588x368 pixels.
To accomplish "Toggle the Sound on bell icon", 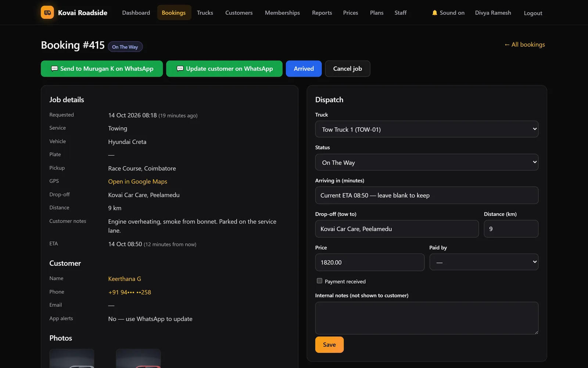I will (x=435, y=13).
